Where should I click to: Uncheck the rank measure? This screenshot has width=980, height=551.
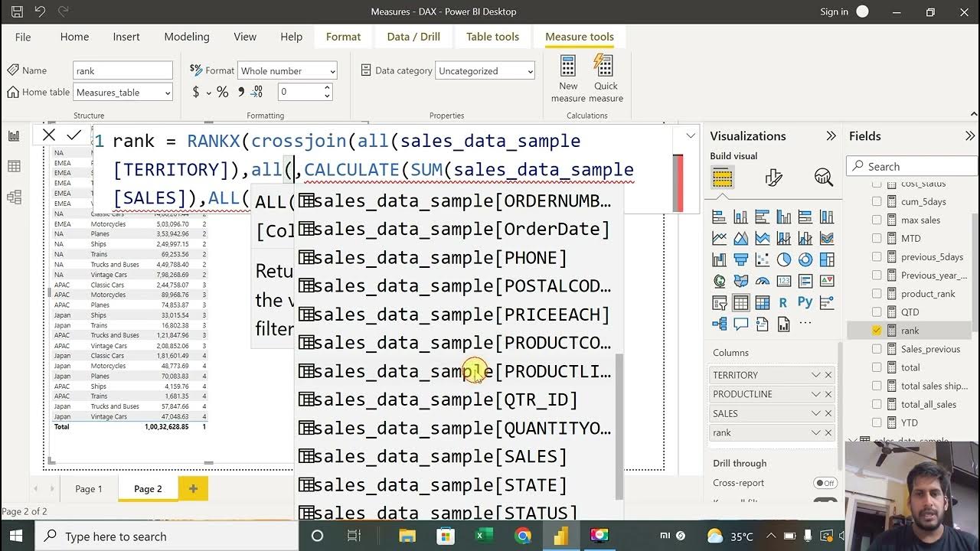pyautogui.click(x=877, y=331)
